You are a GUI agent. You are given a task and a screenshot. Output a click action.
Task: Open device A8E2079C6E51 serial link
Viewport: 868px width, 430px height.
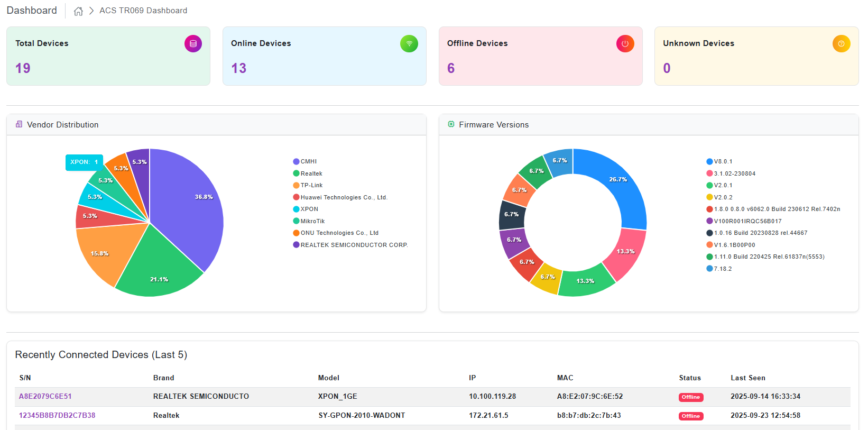tap(45, 397)
